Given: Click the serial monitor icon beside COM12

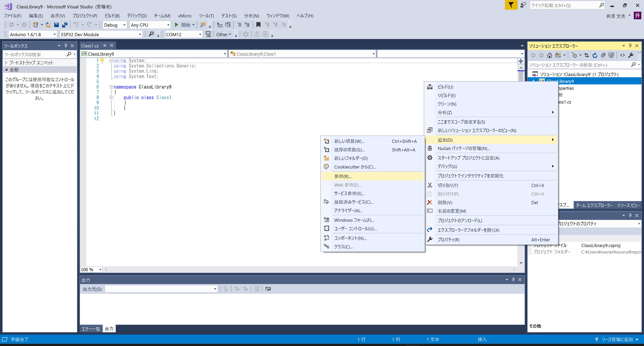Looking at the screenshot, I should [x=208, y=34].
